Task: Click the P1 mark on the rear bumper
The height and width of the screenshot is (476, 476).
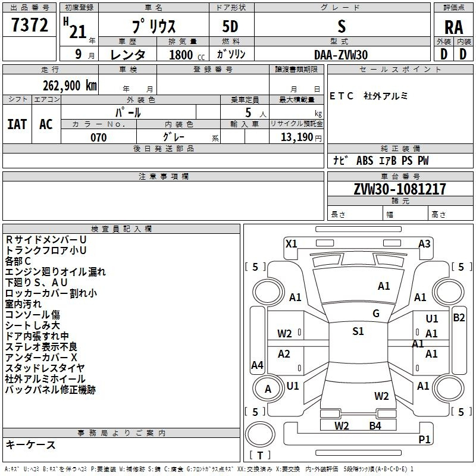Action: point(424,439)
